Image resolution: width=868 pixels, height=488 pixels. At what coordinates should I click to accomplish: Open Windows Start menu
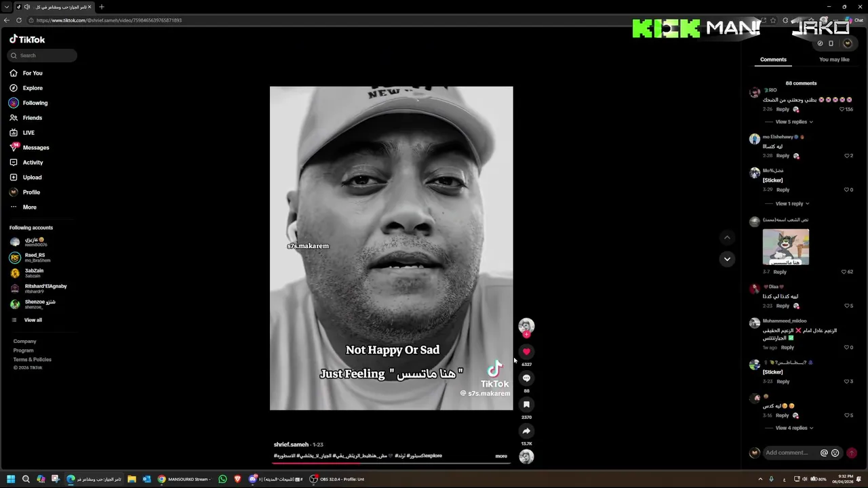point(11,479)
